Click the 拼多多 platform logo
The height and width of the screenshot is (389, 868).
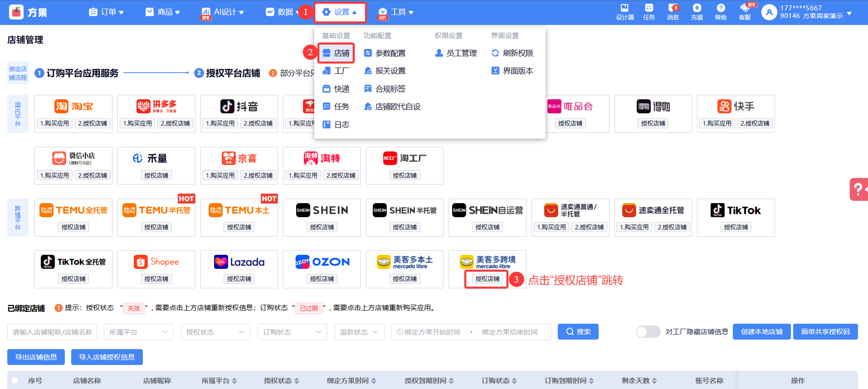[156, 107]
